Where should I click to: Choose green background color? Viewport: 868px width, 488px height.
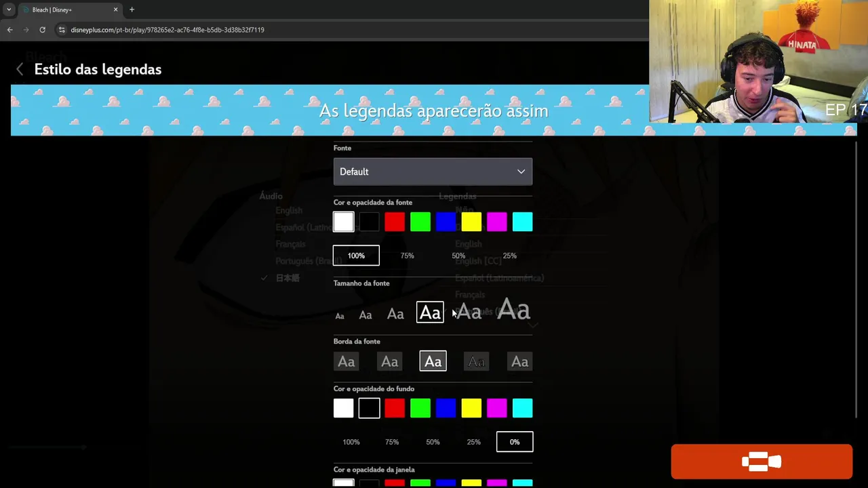(x=420, y=408)
